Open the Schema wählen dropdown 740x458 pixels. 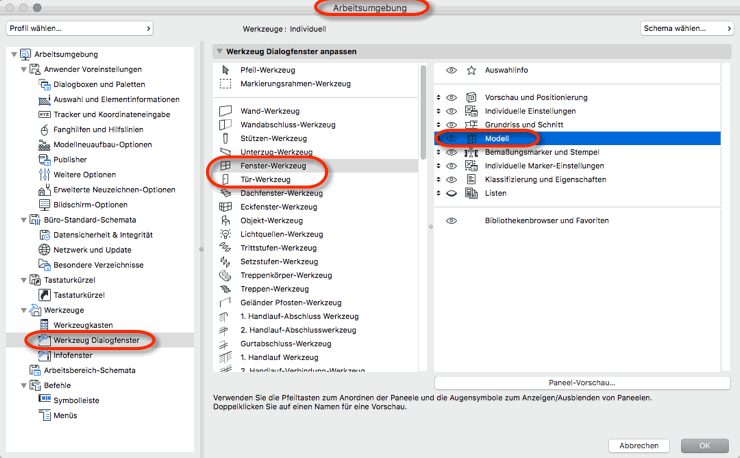pyautogui.click(x=686, y=28)
